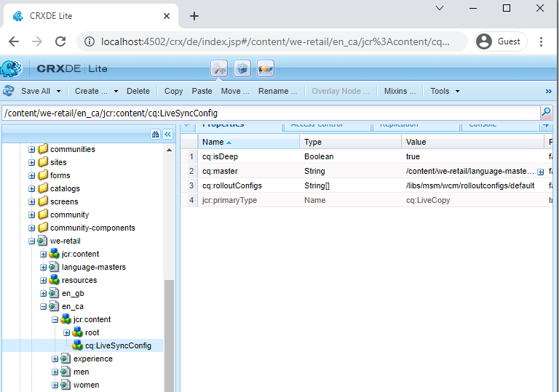Expand cq:master value plus icon
Image resolution: width=559 pixels, height=392 pixels.
pyautogui.click(x=541, y=172)
